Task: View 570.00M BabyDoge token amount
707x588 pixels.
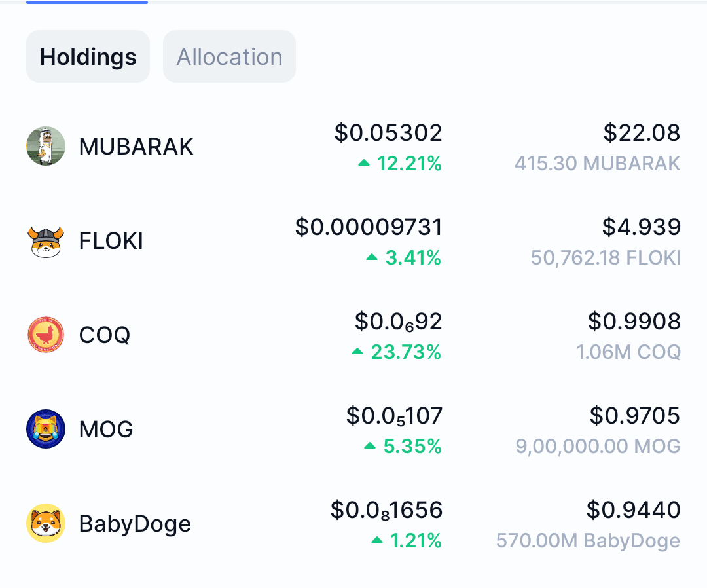Action: (588, 541)
